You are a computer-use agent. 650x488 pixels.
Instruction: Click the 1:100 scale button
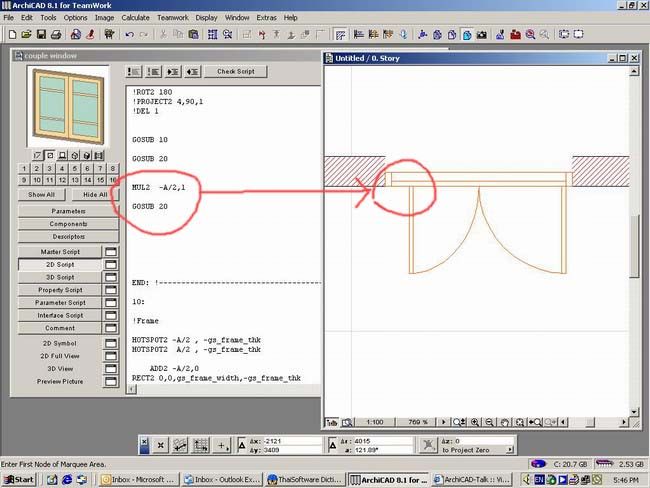click(375, 422)
